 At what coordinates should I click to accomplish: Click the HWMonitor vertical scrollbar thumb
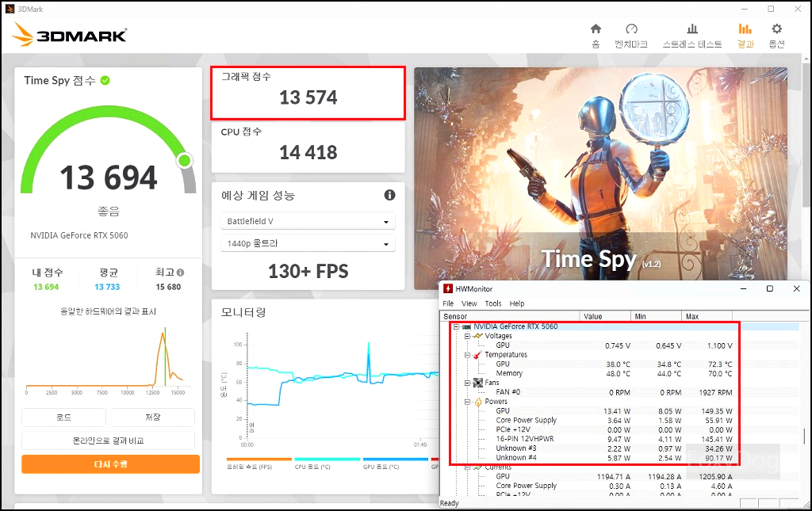pyautogui.click(x=804, y=436)
